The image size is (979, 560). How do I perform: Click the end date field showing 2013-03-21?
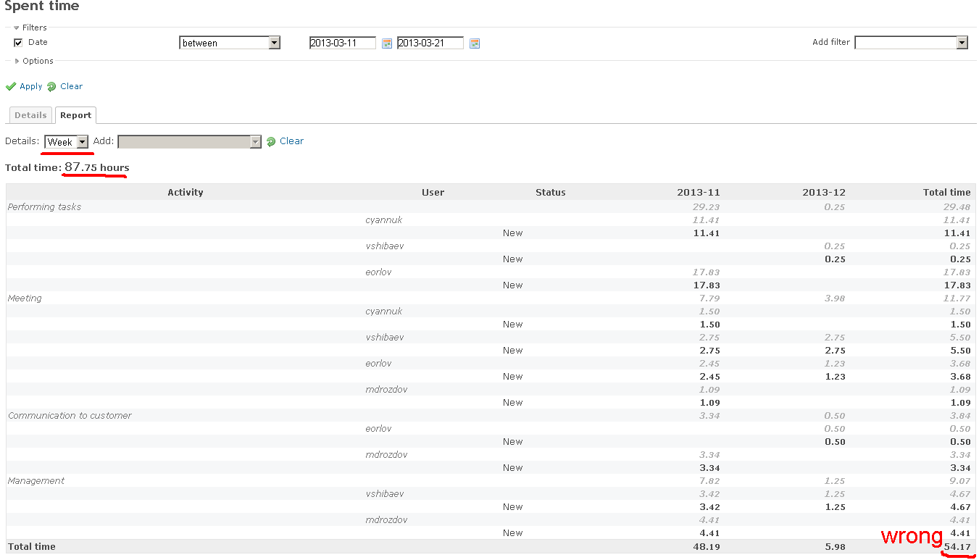point(430,43)
